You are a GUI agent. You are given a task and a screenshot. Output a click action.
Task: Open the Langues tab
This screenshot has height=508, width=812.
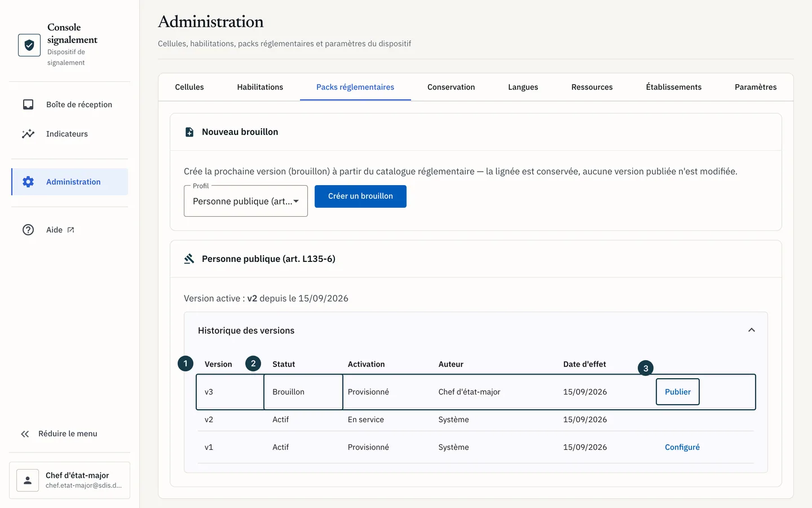(523, 87)
